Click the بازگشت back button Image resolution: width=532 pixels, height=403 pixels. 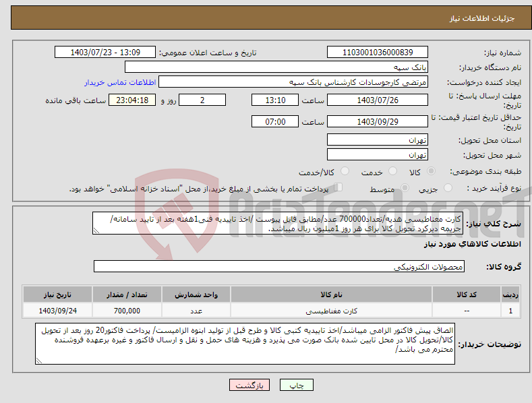pyautogui.click(x=249, y=385)
